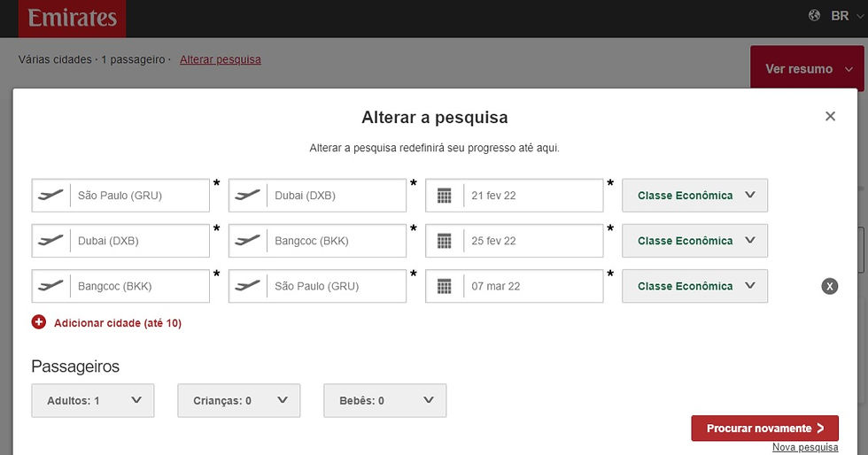868x455 pixels.
Task: Click the calendar icon for 21 fev 22
Action: point(445,196)
